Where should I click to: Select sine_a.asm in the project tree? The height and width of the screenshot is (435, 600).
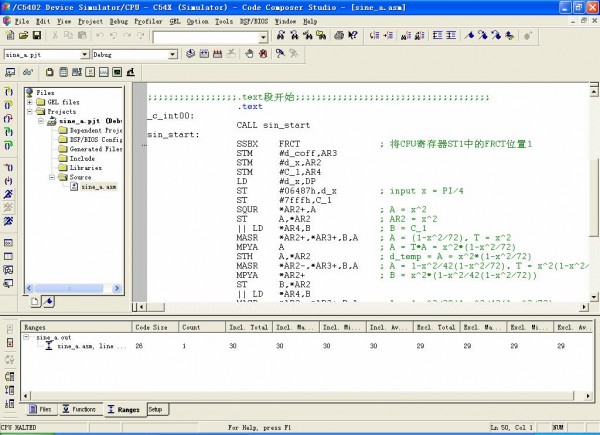(x=99, y=186)
